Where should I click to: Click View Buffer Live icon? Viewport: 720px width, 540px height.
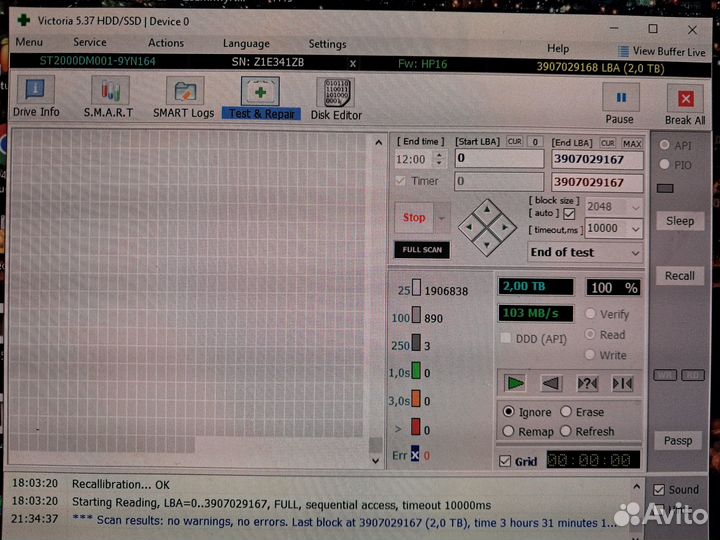pos(622,51)
